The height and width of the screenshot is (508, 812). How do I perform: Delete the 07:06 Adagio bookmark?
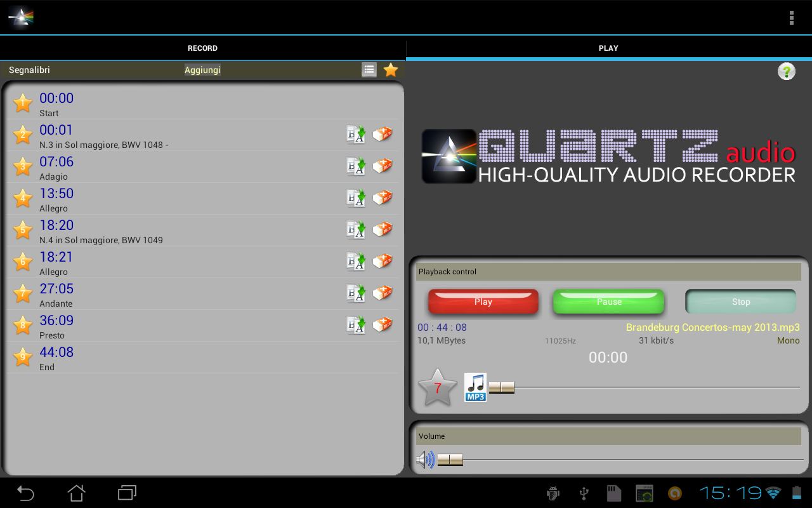point(382,166)
